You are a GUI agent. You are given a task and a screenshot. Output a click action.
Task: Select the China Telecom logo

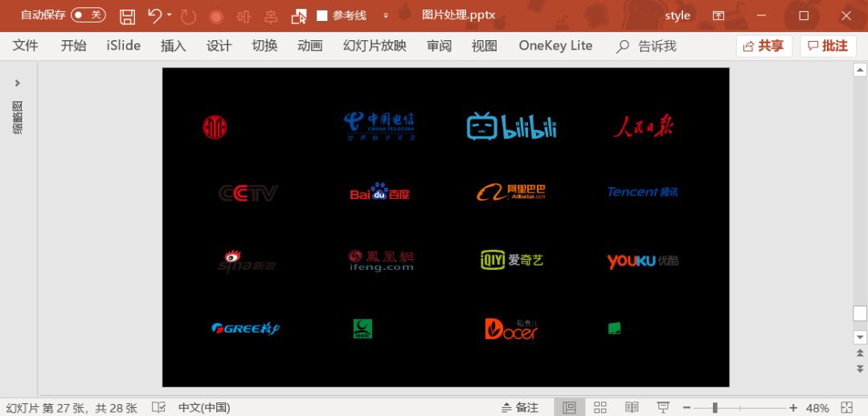coord(379,126)
